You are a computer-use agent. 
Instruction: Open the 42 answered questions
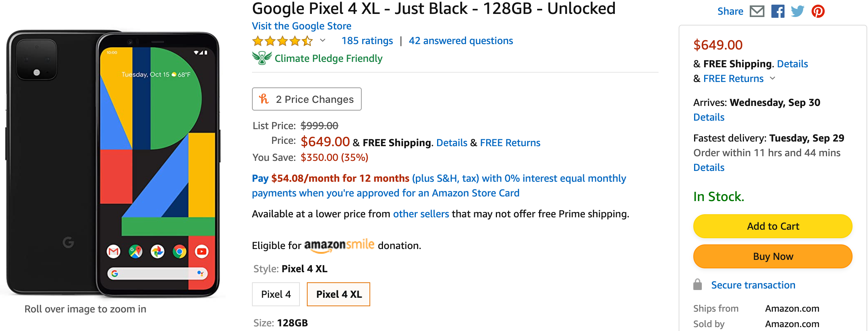tap(461, 41)
